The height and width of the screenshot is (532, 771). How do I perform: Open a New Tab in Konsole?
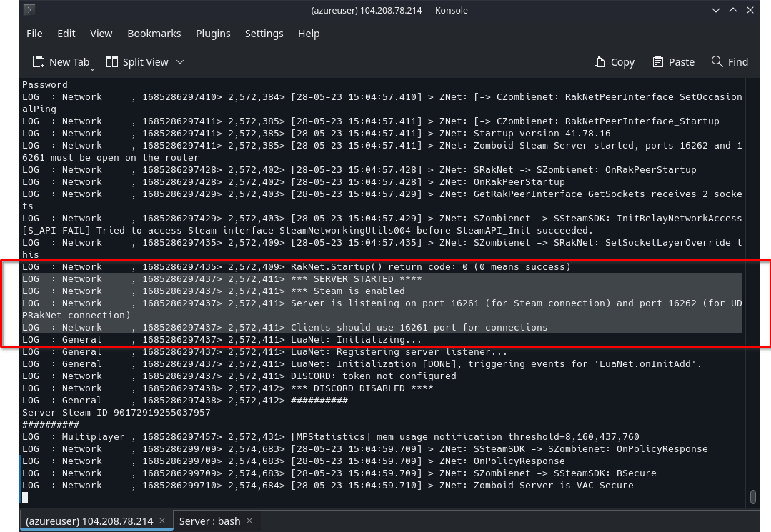click(x=61, y=62)
